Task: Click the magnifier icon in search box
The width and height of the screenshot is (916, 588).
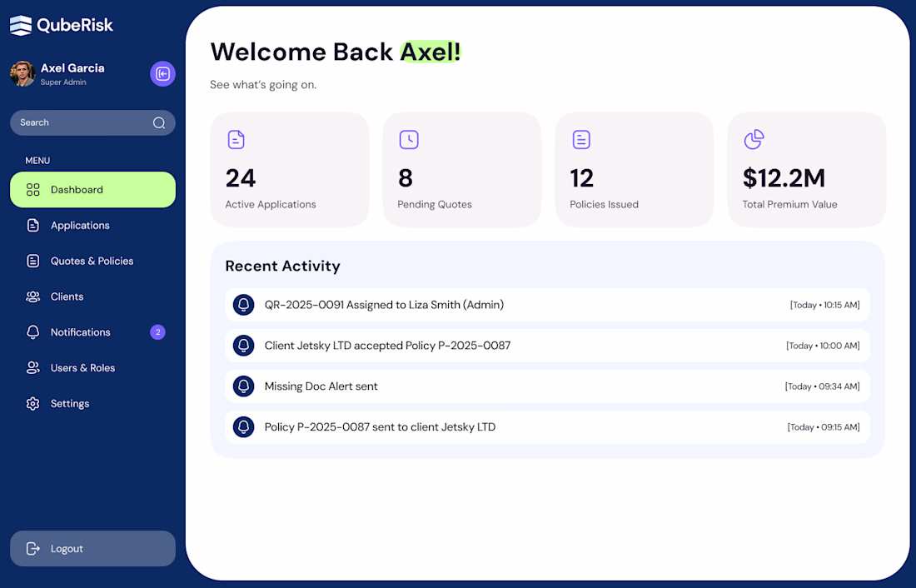Action: click(159, 122)
